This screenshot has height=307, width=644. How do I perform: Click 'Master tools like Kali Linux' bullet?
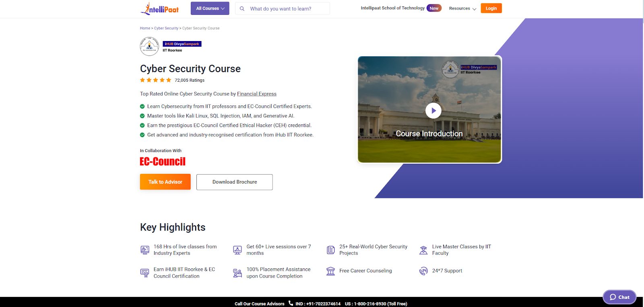click(x=221, y=116)
